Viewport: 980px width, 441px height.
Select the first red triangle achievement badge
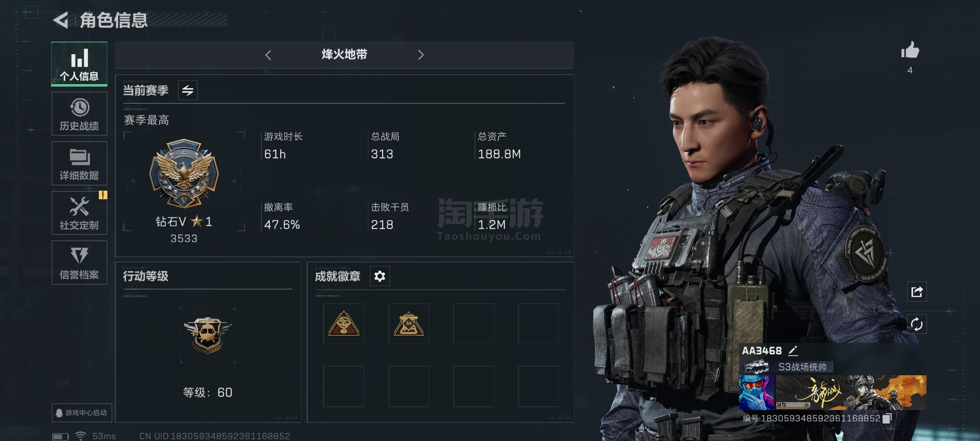pos(343,324)
